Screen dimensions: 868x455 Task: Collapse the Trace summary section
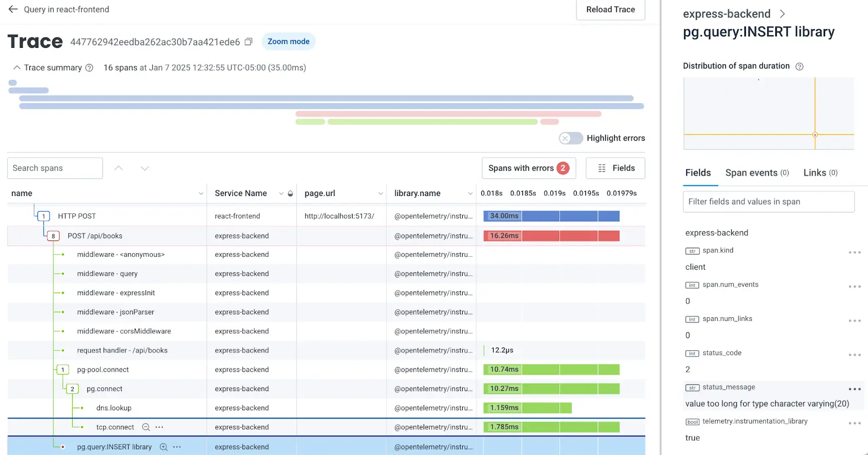(17, 68)
